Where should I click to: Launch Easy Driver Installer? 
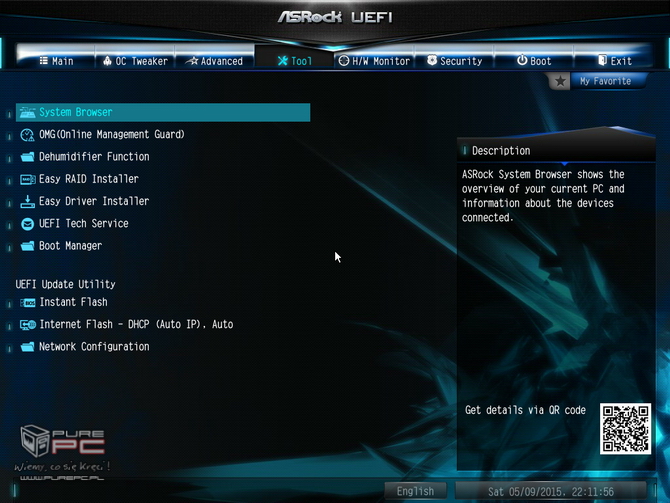tap(94, 201)
